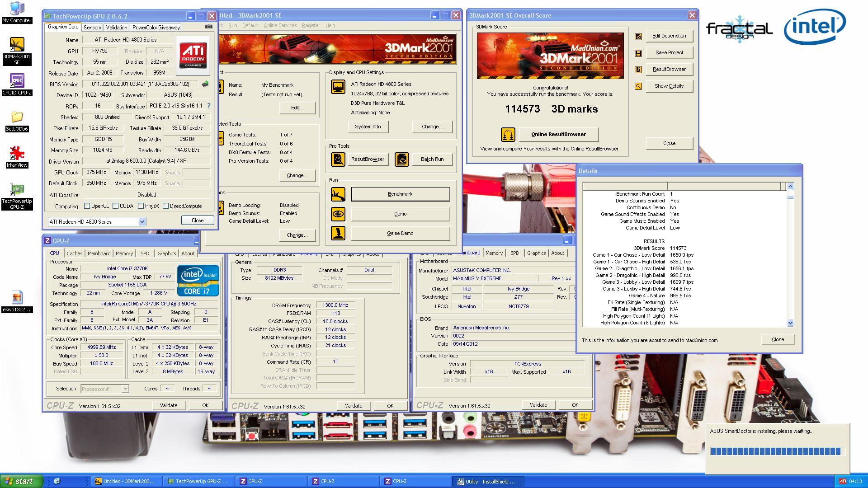Screen dimensions: 868x488
Task: Click Save Project disk icon
Action: 638,53
